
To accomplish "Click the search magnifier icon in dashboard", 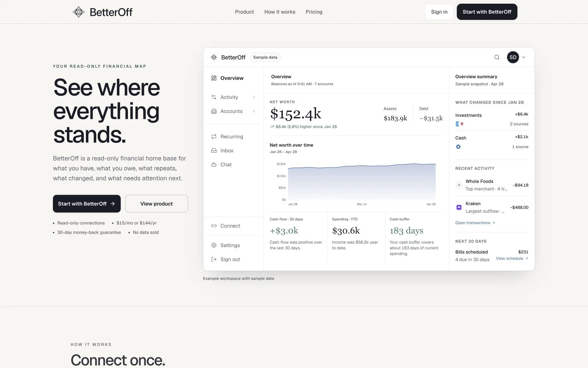I will click(496, 57).
